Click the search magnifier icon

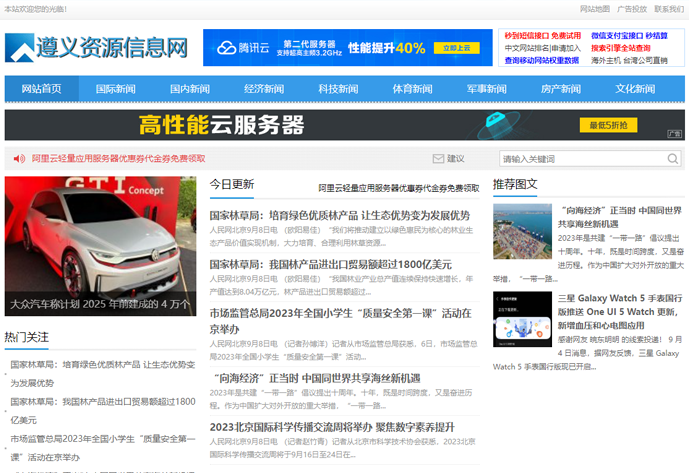point(675,158)
